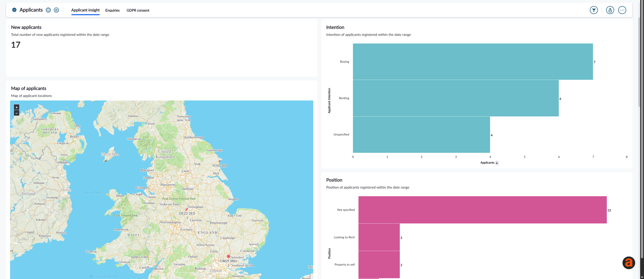Click the Applicants page title

click(x=31, y=10)
